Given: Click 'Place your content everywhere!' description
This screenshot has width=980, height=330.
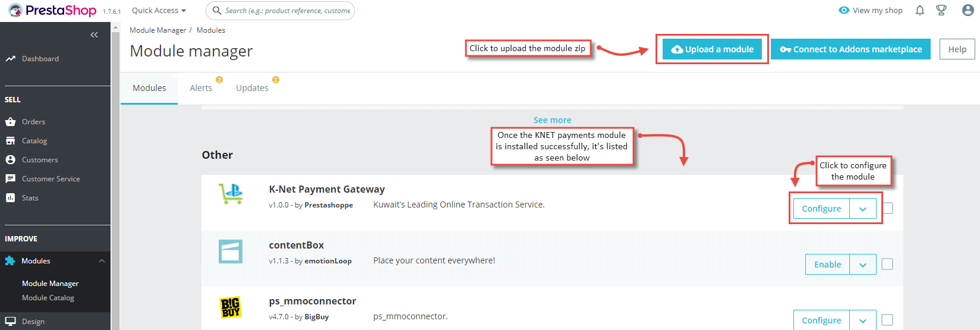Looking at the screenshot, I should [x=434, y=260].
